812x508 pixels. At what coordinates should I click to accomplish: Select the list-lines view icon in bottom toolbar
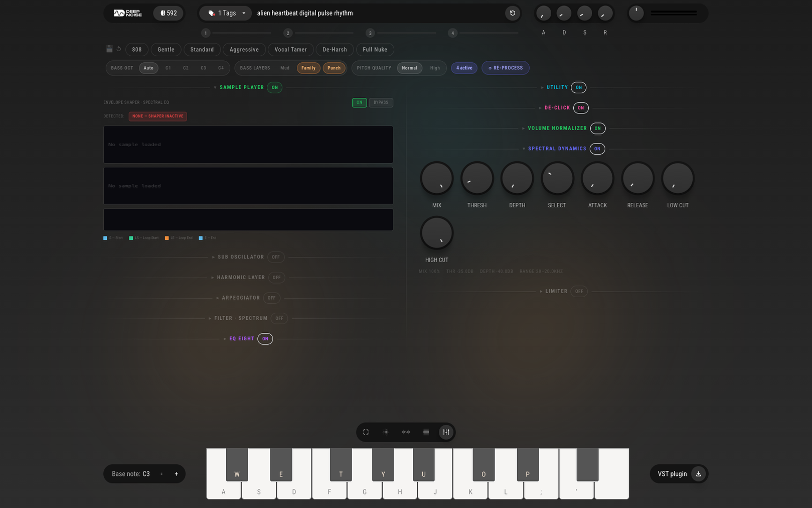tap(426, 432)
